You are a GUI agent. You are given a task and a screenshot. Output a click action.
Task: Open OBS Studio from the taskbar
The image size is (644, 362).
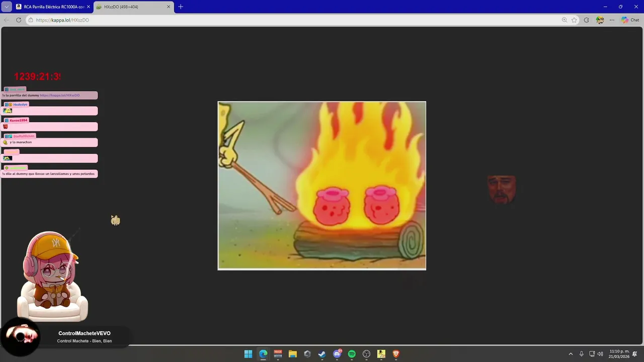tap(366, 354)
